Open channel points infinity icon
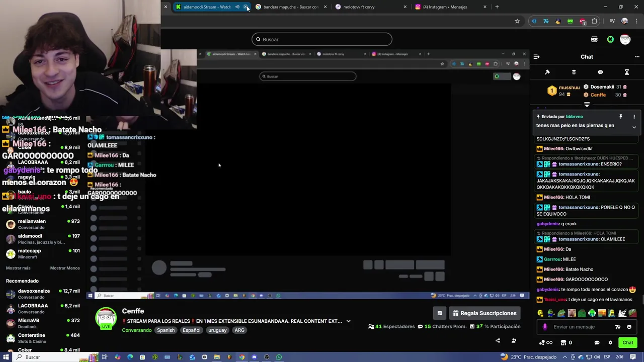 click(546, 343)
